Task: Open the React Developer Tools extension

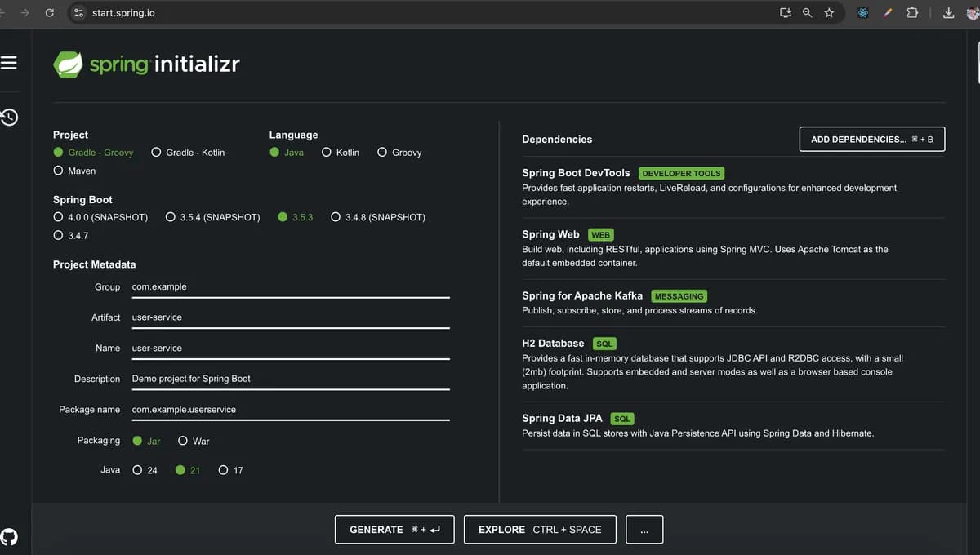Action: click(862, 13)
